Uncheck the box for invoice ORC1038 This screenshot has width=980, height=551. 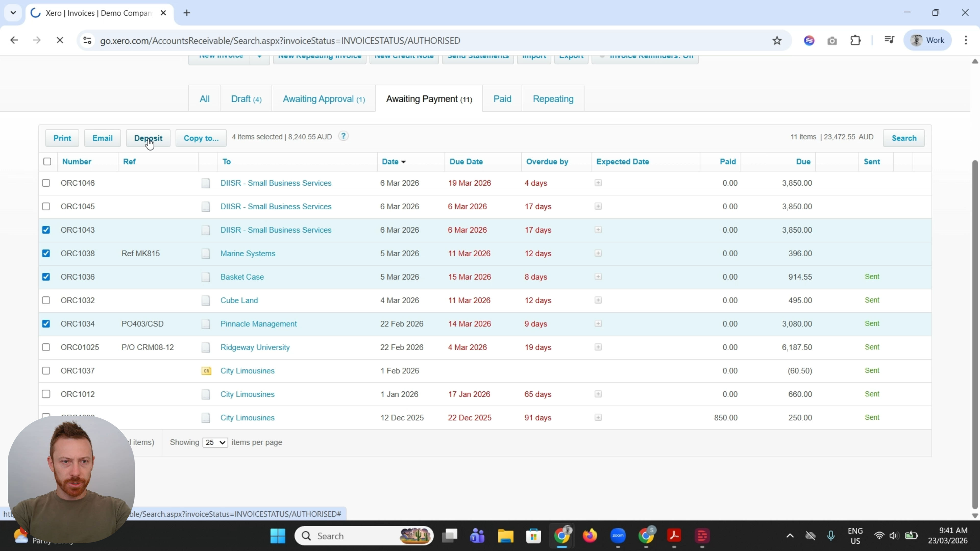[46, 253]
